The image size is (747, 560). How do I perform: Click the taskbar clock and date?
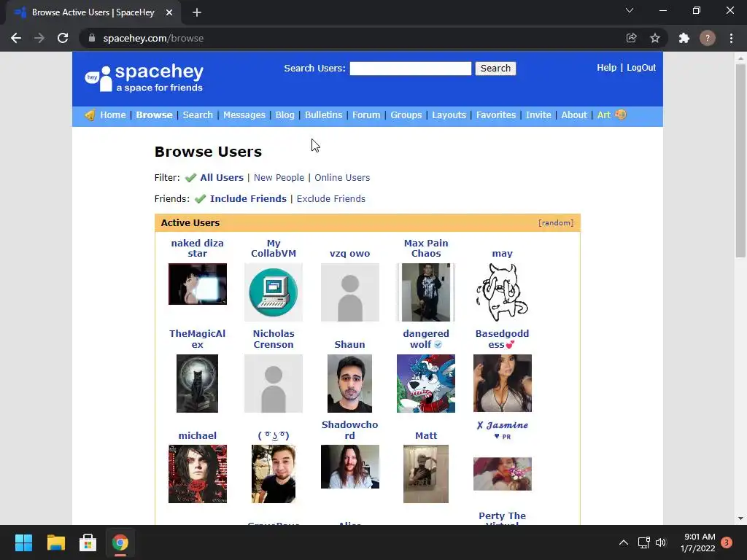698,542
